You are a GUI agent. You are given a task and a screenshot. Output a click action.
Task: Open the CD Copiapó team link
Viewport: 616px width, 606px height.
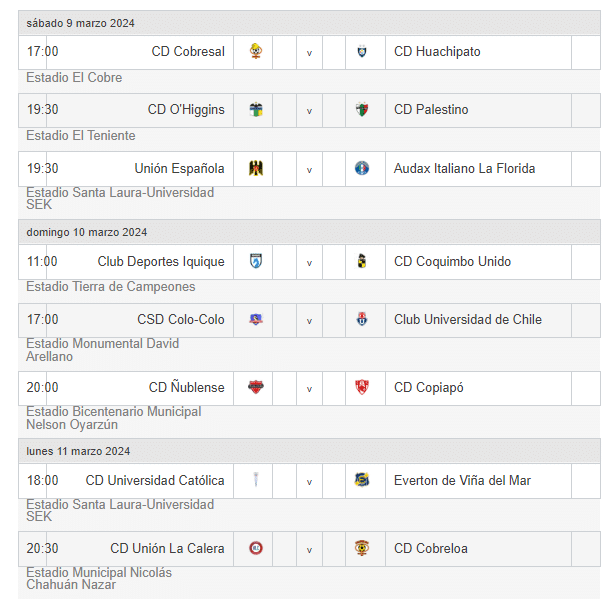point(429,388)
